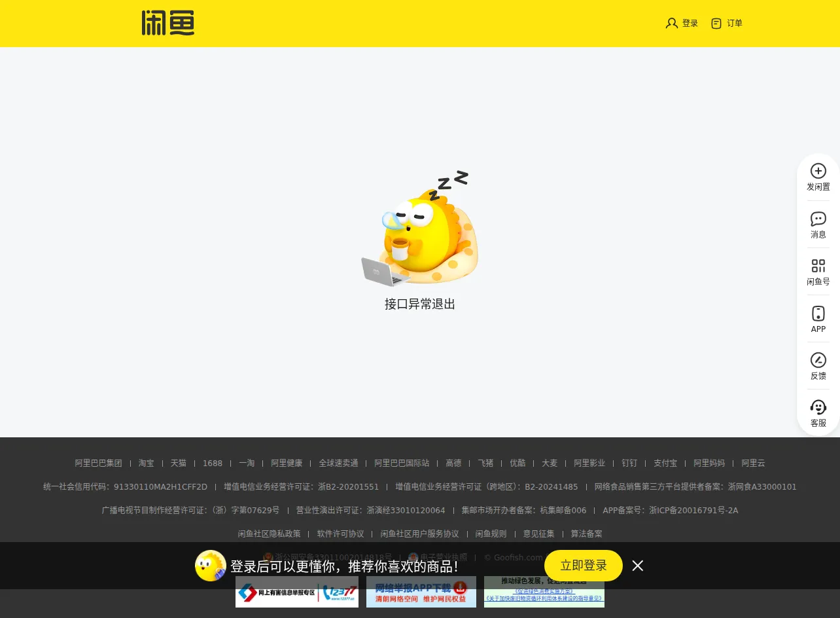Contact 客服 via the headset icon

point(818,407)
